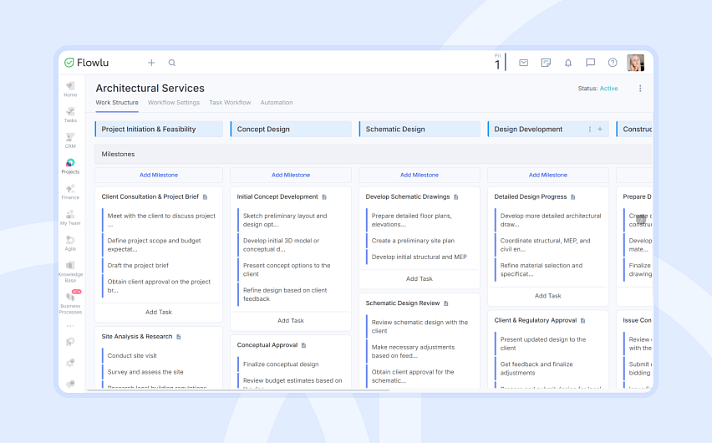712x443 pixels.
Task: Open task 'Refine design based on client feedback'
Action: point(285,295)
